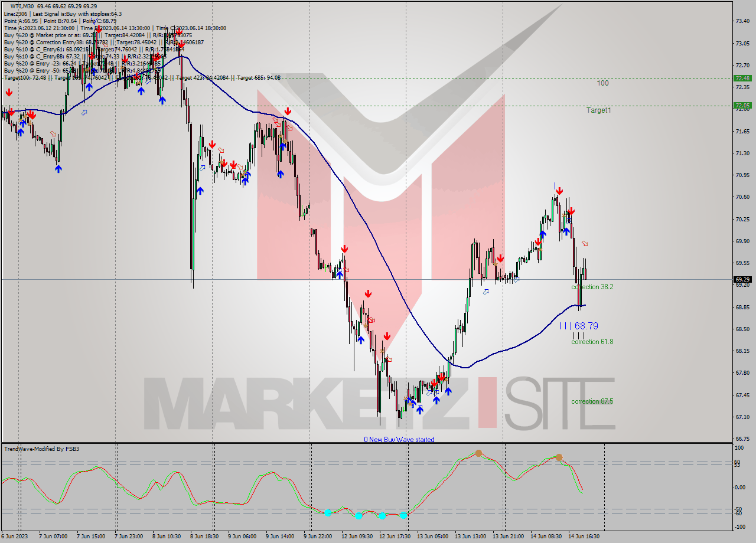
Task: Click the current price tag 69.29
Action: [x=742, y=279]
